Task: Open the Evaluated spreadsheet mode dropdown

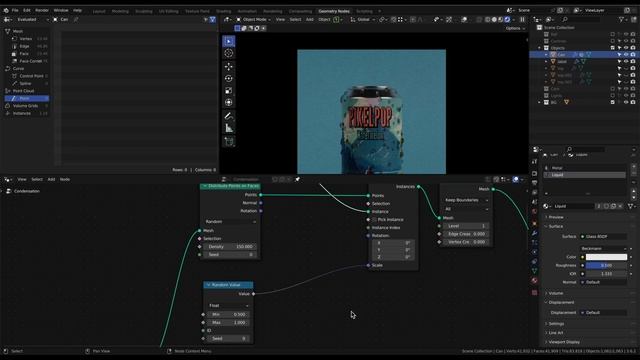Action: click(32, 19)
